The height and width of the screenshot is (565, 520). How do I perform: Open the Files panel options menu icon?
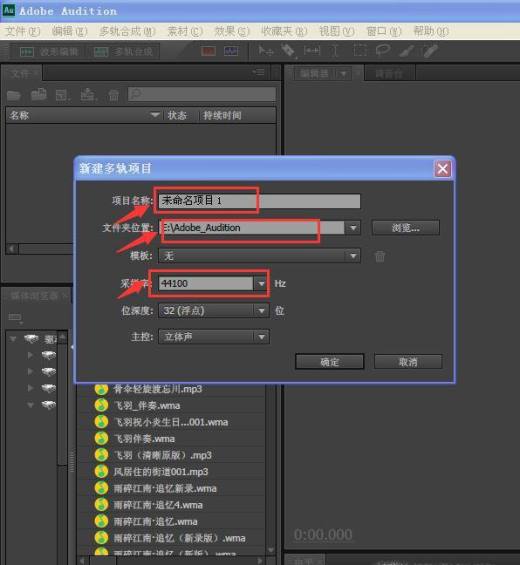(258, 72)
